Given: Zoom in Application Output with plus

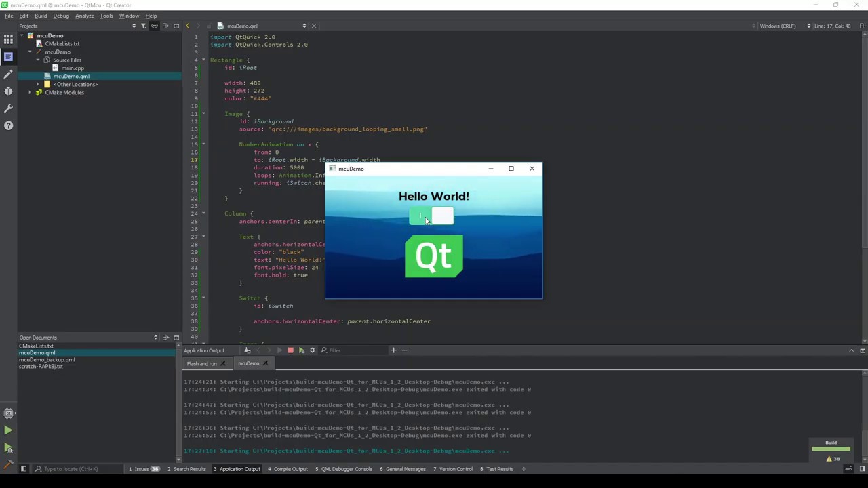Looking at the screenshot, I should tap(393, 350).
